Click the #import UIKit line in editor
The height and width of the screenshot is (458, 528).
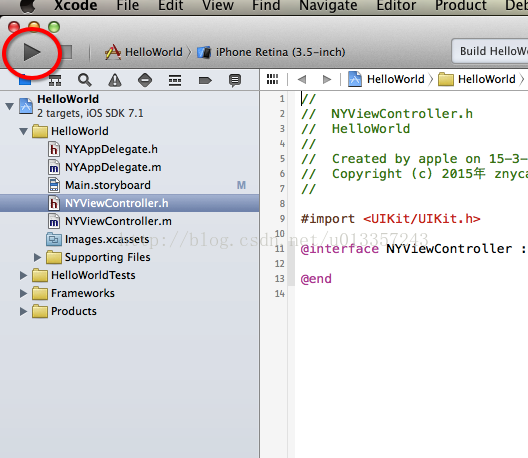(391, 219)
